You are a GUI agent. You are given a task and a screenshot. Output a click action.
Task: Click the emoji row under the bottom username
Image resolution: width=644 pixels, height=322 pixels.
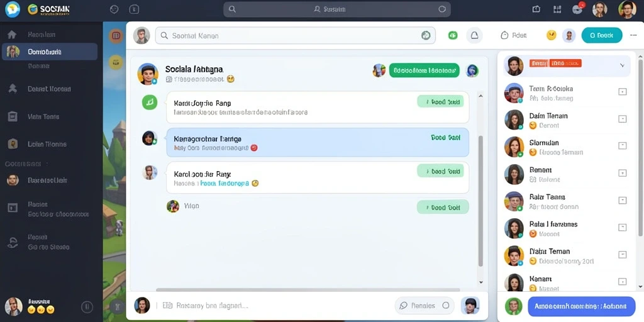click(41, 309)
